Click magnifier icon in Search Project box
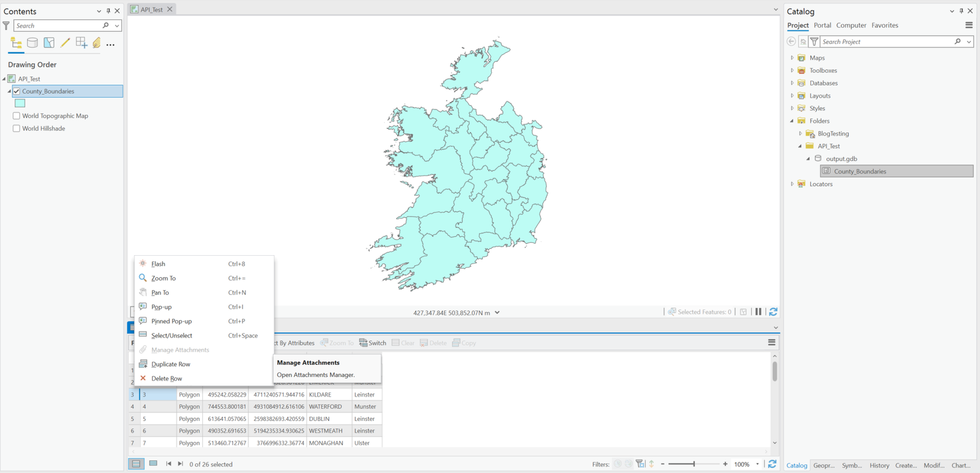Image resolution: width=980 pixels, height=473 pixels. [x=958, y=42]
